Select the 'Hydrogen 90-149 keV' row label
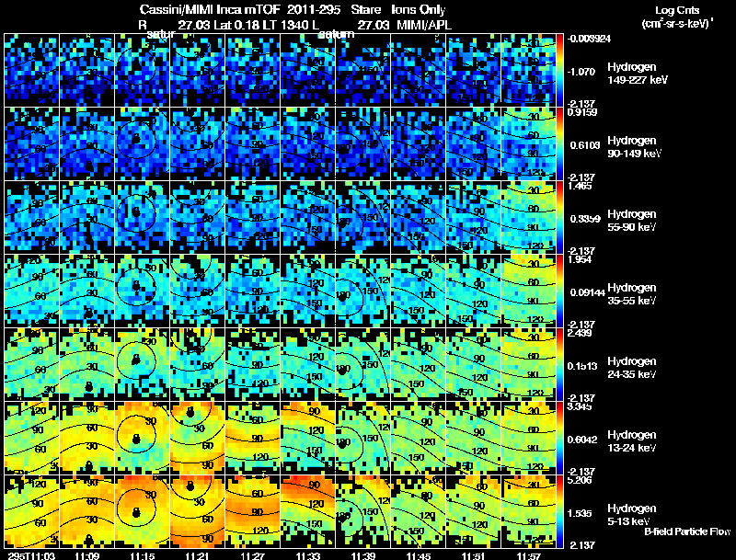This screenshot has width=736, height=560. pyautogui.click(x=635, y=147)
